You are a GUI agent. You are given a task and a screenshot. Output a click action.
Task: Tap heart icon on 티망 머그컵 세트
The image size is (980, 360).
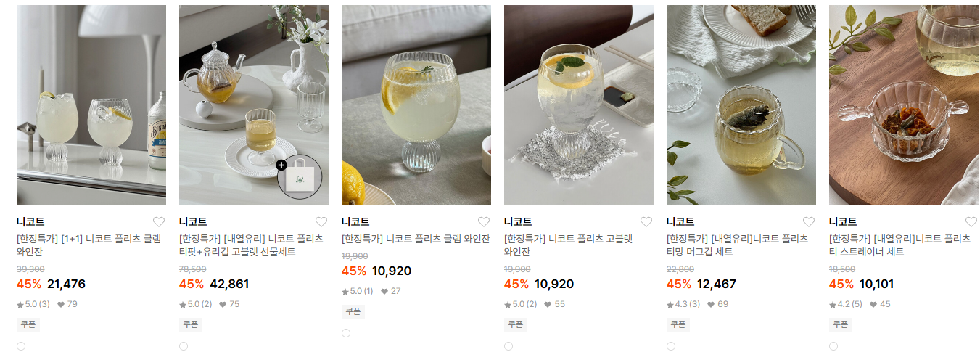coord(809,222)
